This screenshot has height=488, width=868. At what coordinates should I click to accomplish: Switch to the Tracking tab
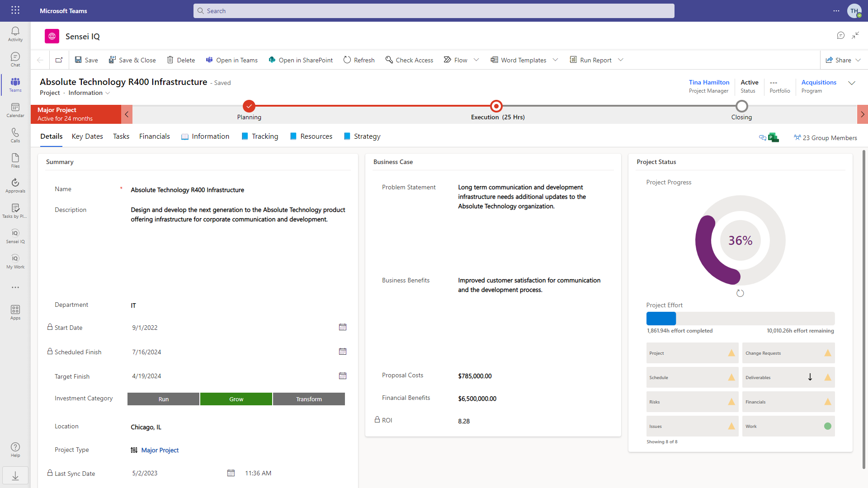click(x=260, y=136)
